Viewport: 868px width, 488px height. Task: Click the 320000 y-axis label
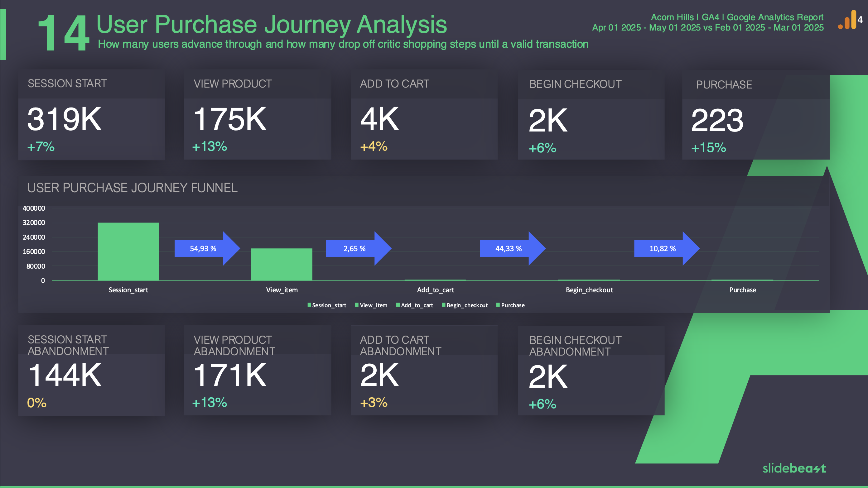[x=34, y=222]
